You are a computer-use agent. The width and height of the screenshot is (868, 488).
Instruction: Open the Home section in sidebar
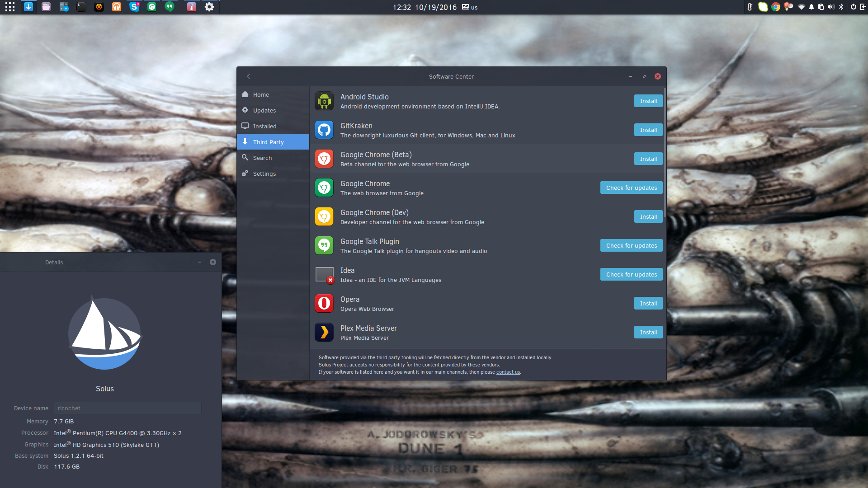[273, 94]
